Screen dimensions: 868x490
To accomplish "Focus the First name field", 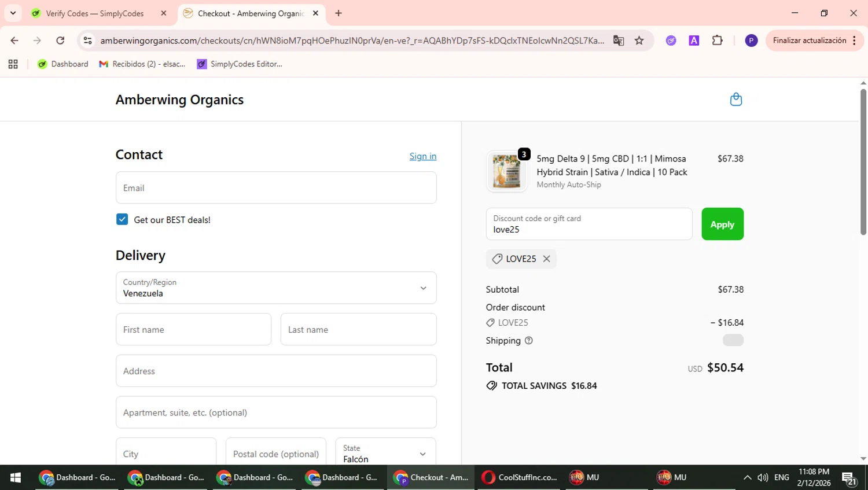I will [193, 329].
